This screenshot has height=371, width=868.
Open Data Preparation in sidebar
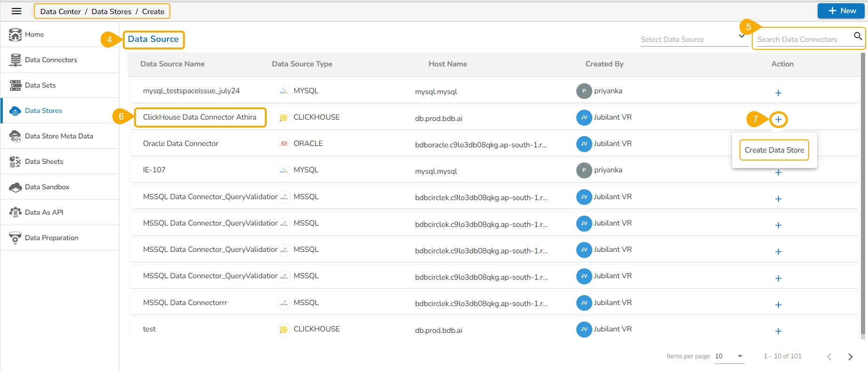(52, 238)
